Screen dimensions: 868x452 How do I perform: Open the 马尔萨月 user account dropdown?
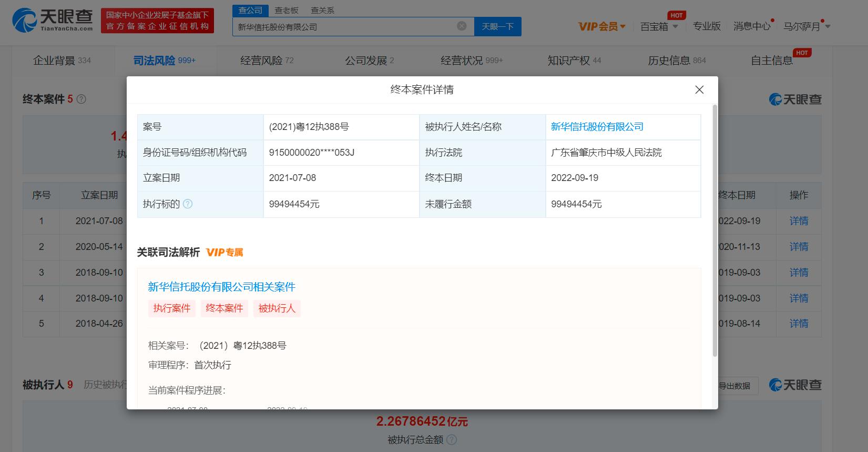tap(806, 26)
